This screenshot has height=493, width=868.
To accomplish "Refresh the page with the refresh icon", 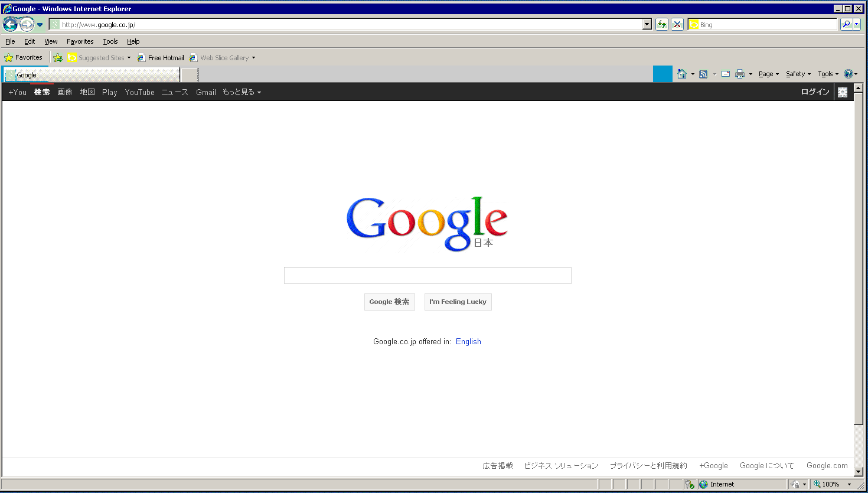I will 662,24.
